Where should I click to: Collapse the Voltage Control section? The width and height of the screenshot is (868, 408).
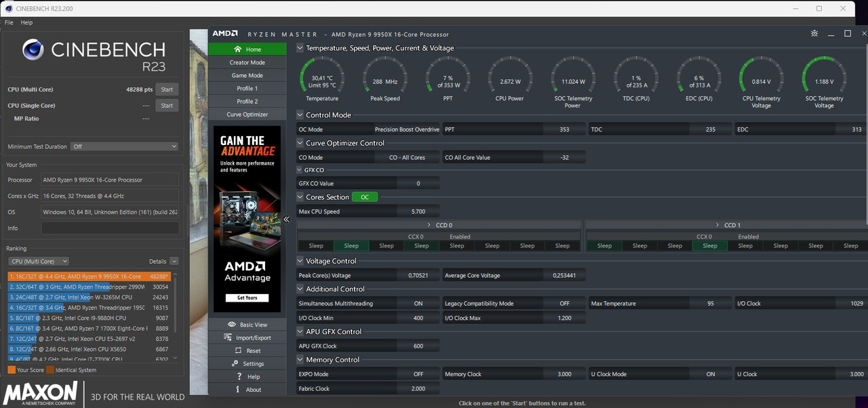[x=300, y=261]
